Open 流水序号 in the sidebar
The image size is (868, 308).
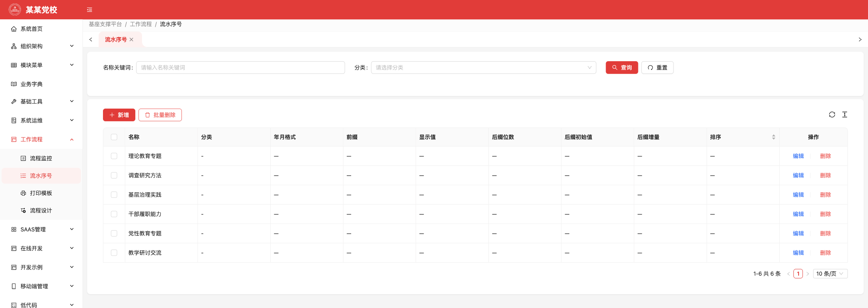[x=41, y=176]
